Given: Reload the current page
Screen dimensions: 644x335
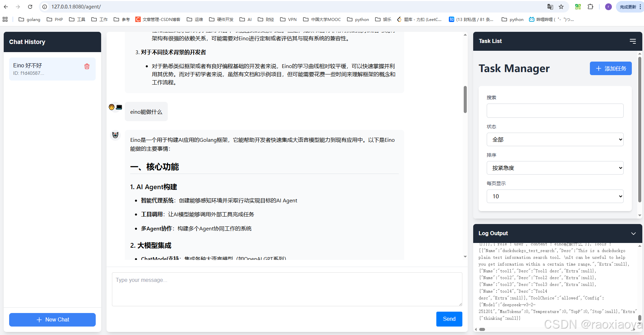Looking at the screenshot, I should [30, 7].
